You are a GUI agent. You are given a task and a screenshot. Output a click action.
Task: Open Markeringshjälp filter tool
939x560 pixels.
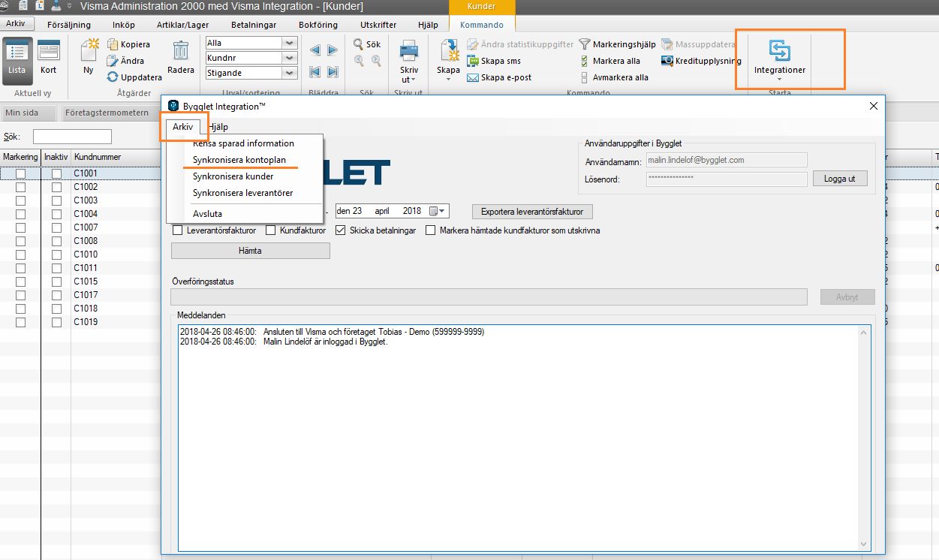click(x=618, y=44)
